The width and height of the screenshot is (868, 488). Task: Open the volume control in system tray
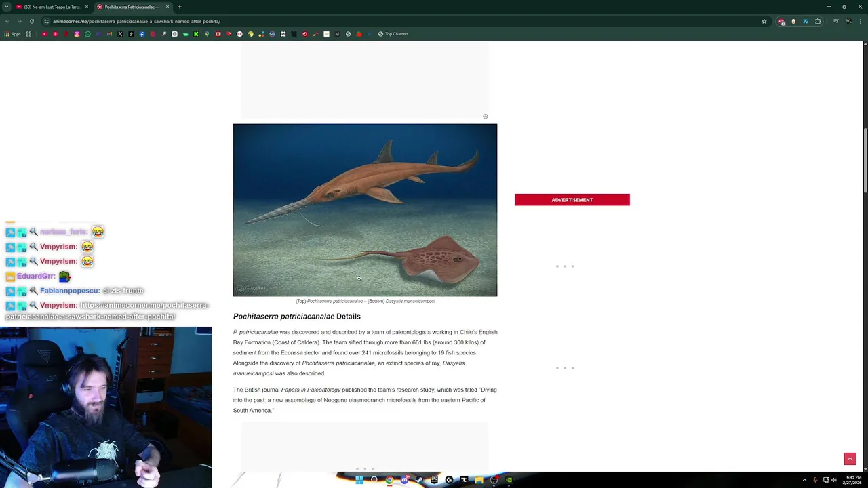point(834,480)
